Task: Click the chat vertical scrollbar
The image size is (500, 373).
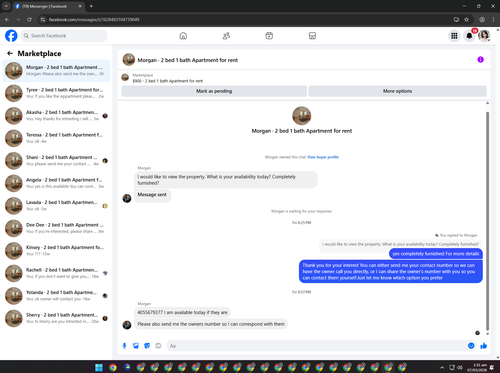Action: pyautogui.click(x=487, y=220)
